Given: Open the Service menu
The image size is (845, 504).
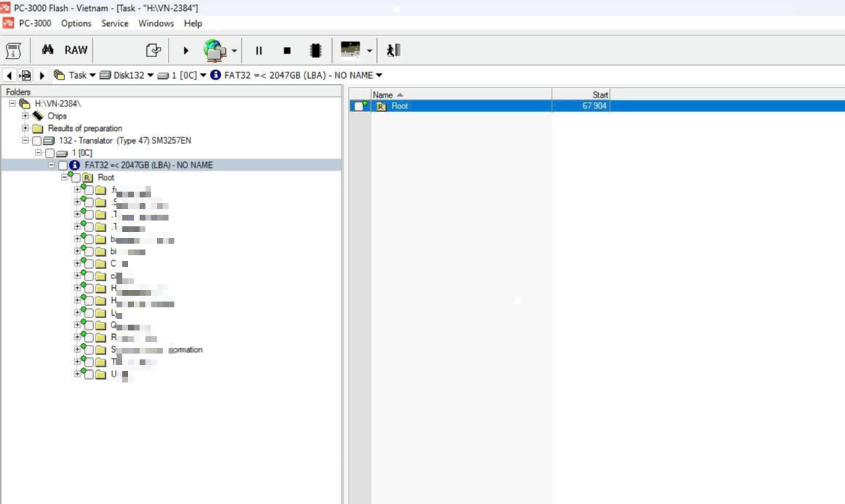Looking at the screenshot, I should click(x=115, y=23).
